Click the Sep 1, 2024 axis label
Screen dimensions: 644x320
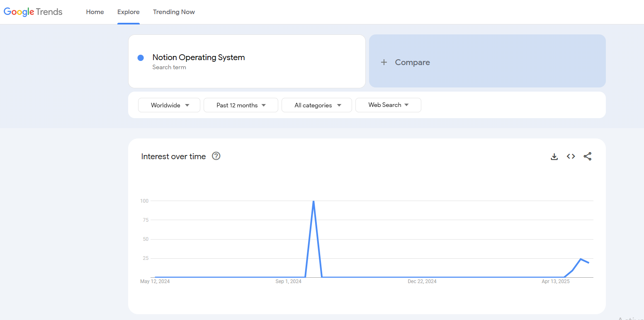[x=289, y=281]
